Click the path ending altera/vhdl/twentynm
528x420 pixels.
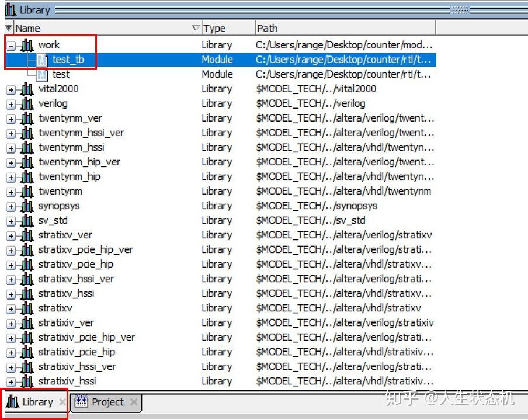(343, 191)
